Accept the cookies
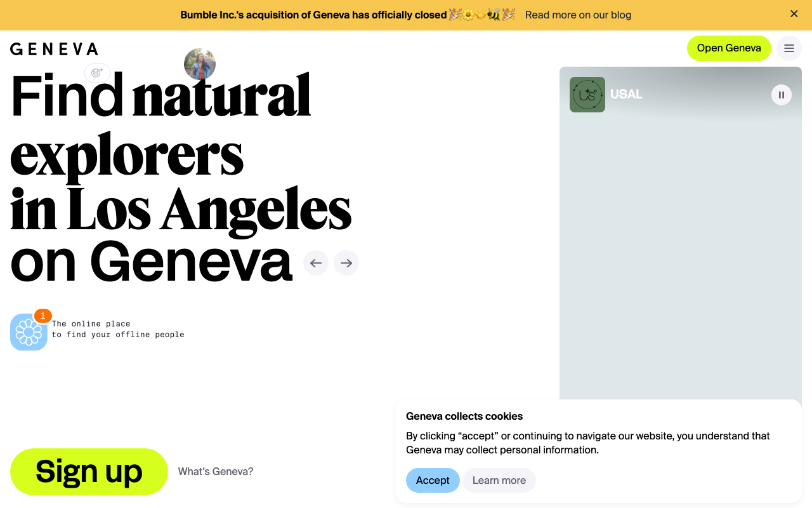Viewport: 812px width, 508px height. click(433, 481)
